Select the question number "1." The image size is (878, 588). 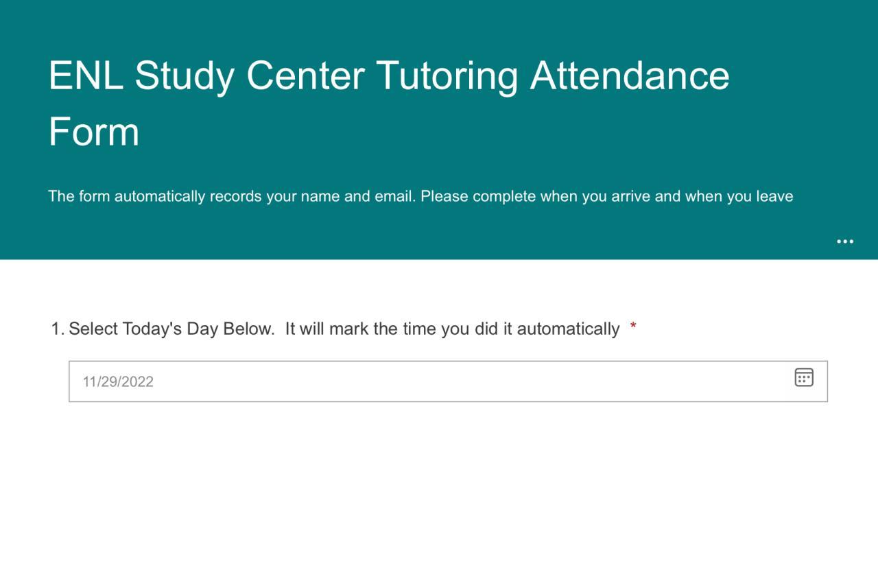tap(58, 329)
